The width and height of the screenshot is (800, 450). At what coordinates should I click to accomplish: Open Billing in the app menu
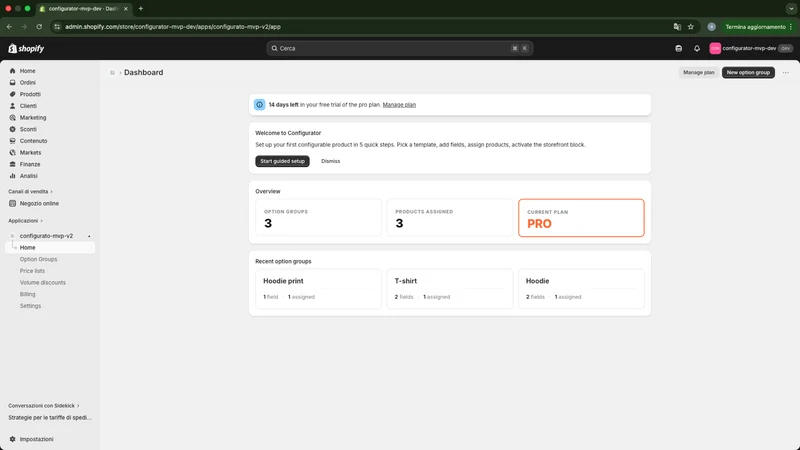coord(28,294)
